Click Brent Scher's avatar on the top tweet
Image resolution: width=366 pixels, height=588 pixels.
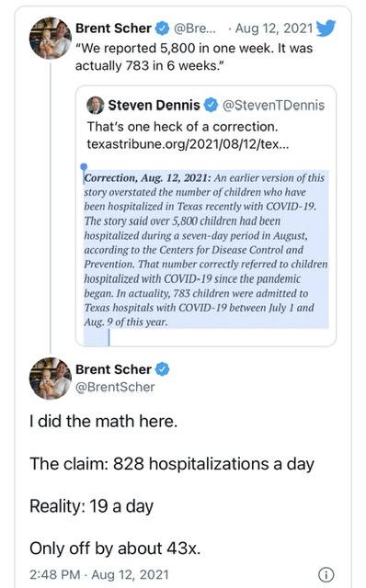(50, 39)
